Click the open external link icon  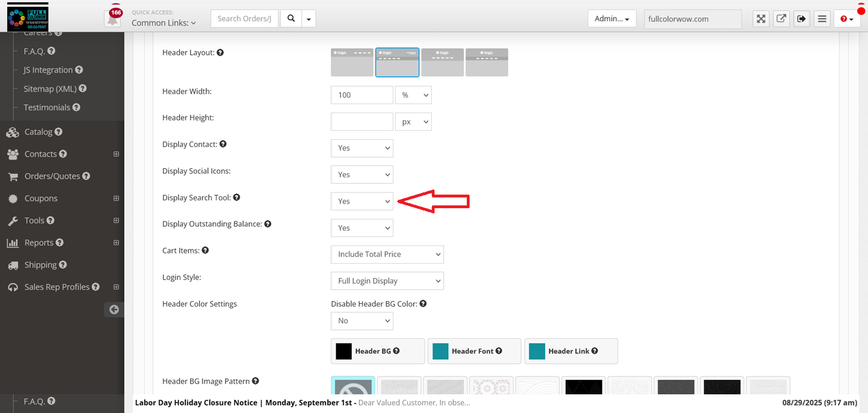coord(781,19)
